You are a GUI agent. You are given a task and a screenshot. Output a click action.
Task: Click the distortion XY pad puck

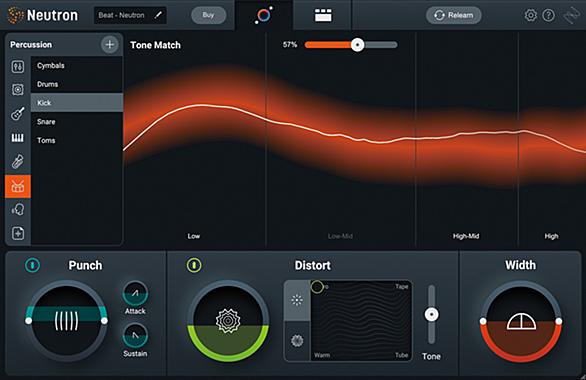[317, 287]
